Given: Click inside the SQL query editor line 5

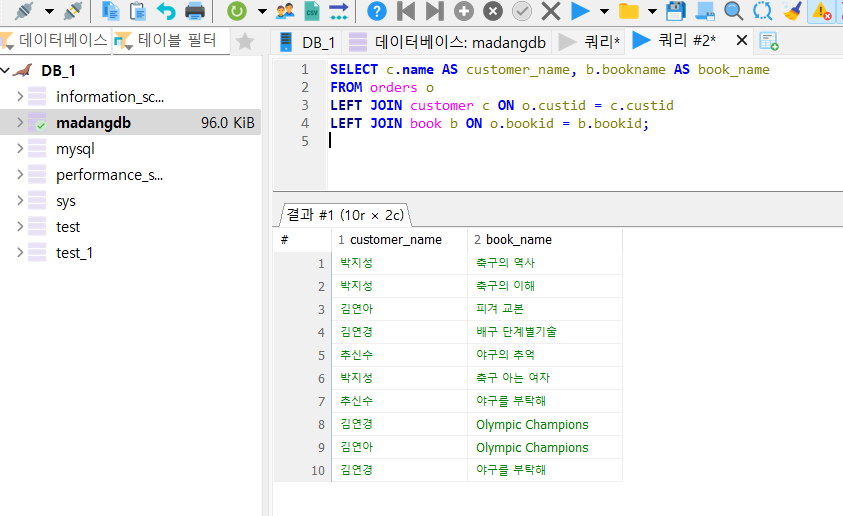Looking at the screenshot, I should 583,141.
